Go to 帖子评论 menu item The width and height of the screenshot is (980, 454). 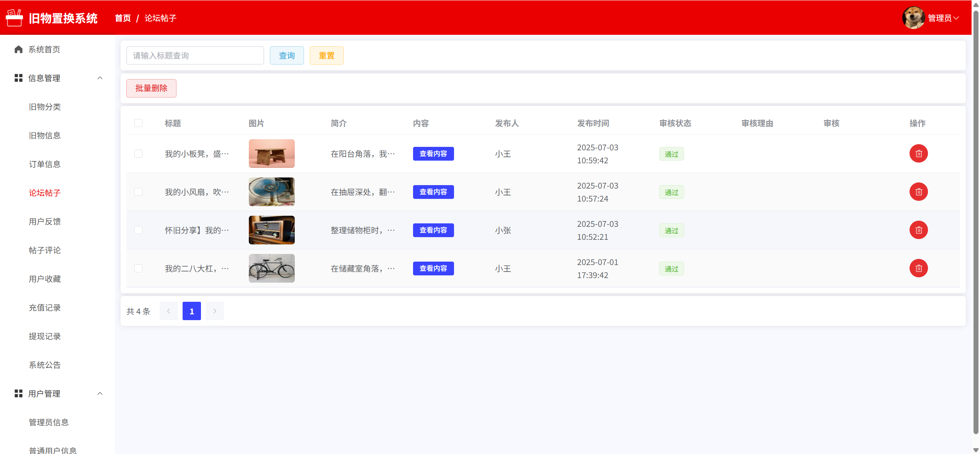[45, 250]
